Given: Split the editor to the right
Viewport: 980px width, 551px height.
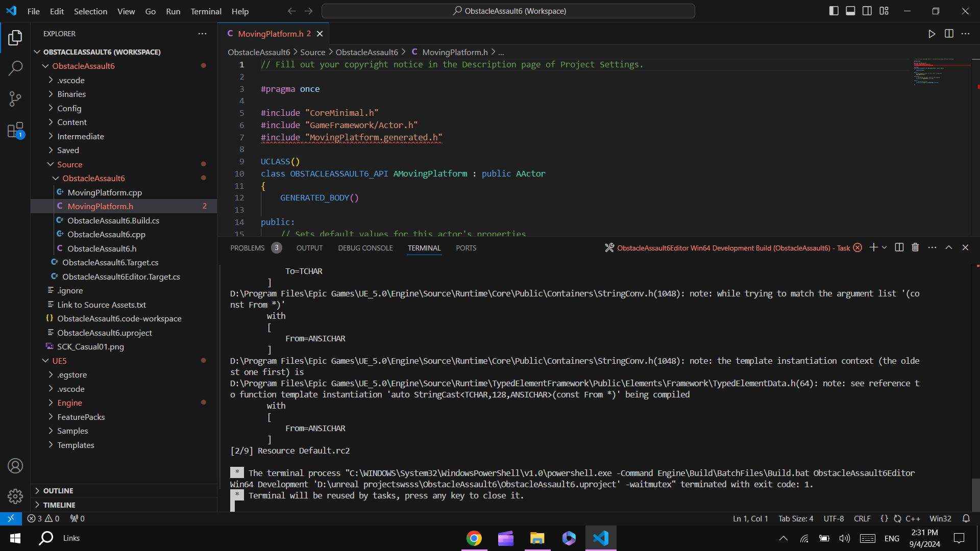Looking at the screenshot, I should [949, 34].
